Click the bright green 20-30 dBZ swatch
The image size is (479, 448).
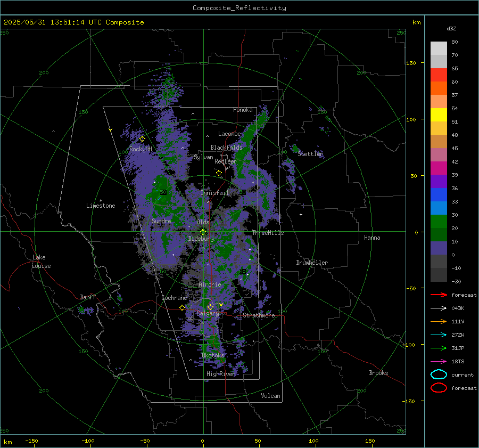(439, 222)
